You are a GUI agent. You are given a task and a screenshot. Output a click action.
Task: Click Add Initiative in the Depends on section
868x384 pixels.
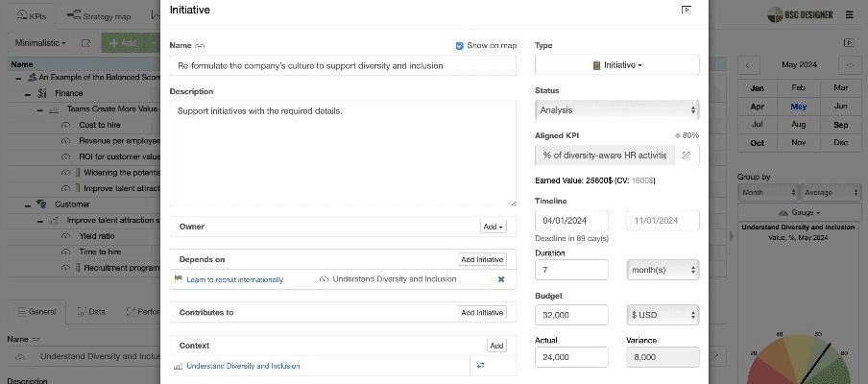481,259
